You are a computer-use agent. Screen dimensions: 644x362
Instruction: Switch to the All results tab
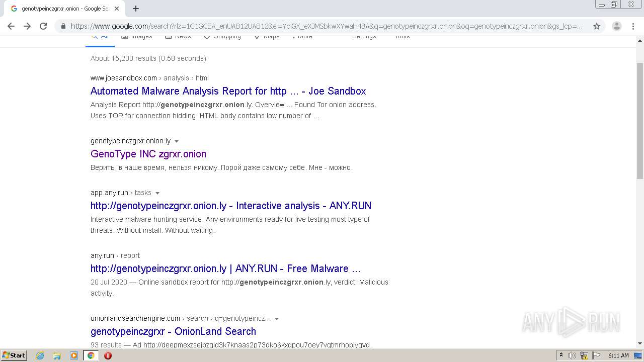coord(100,38)
